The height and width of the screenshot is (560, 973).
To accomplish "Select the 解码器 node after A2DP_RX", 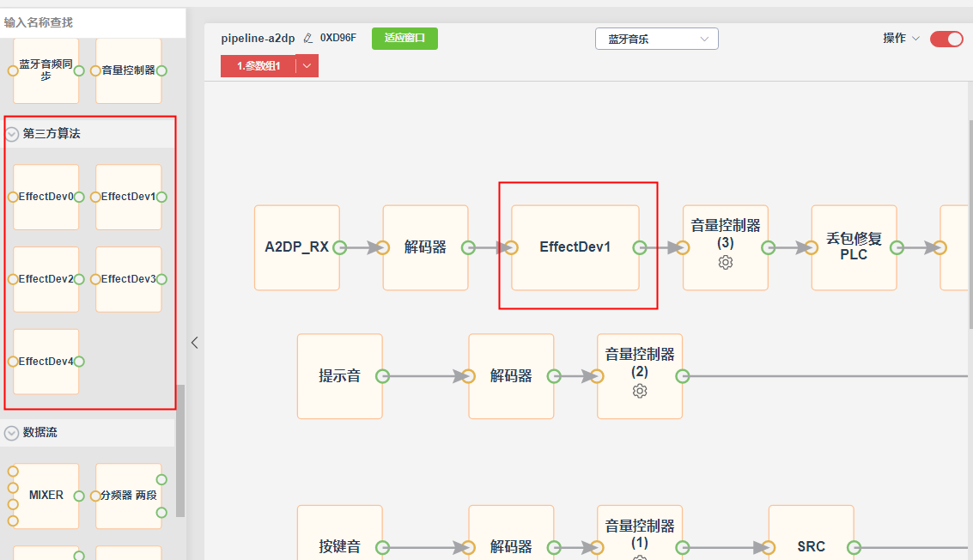I will 425,247.
